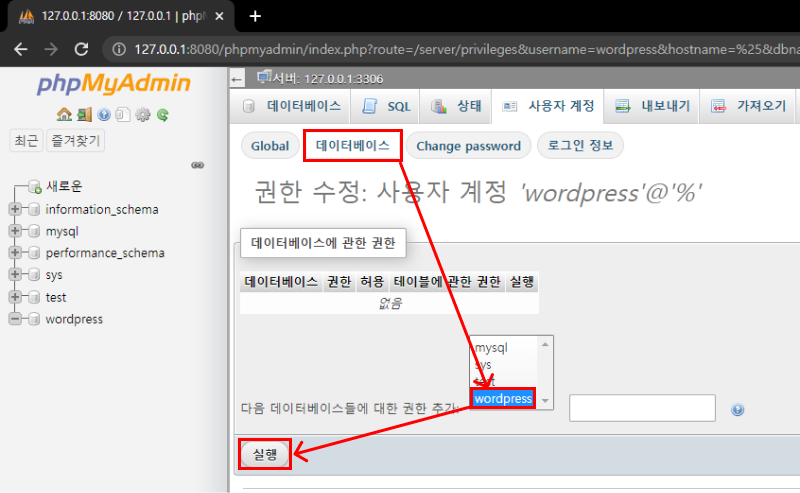The image size is (800, 493).
Task: Click the chain link icon in sidebar
Action: pos(197,164)
